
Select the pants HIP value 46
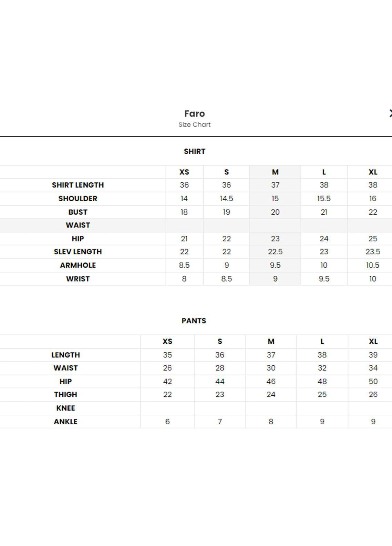271,382
